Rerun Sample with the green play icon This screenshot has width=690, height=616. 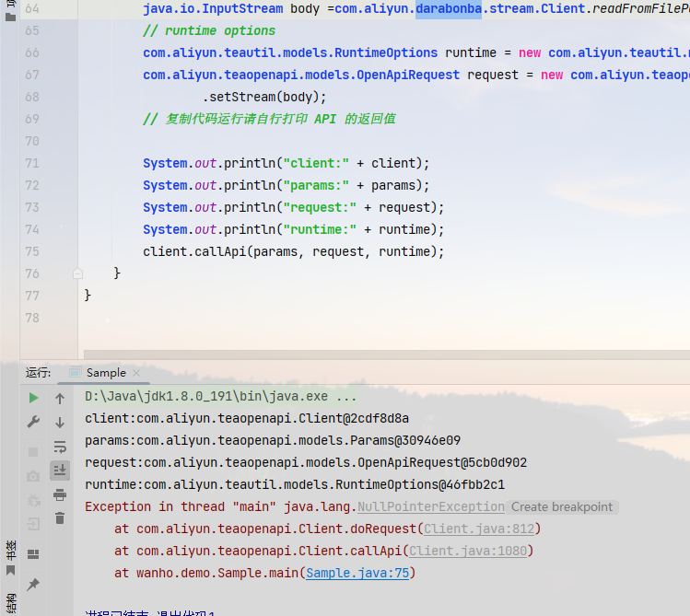pyautogui.click(x=33, y=398)
